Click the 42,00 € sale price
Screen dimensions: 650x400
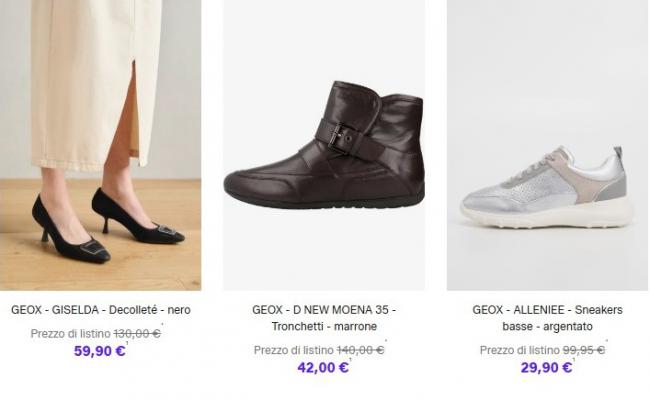[x=323, y=367]
